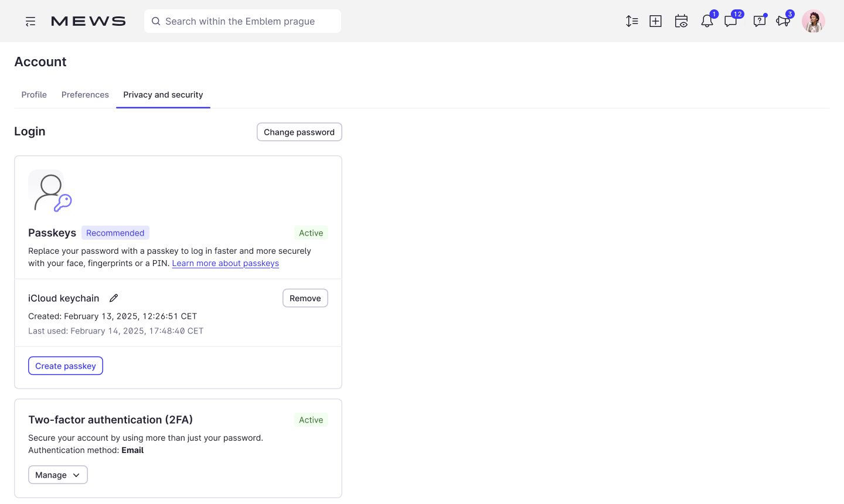Click the create new item plus icon
This screenshot has width=844, height=504.
655,21
